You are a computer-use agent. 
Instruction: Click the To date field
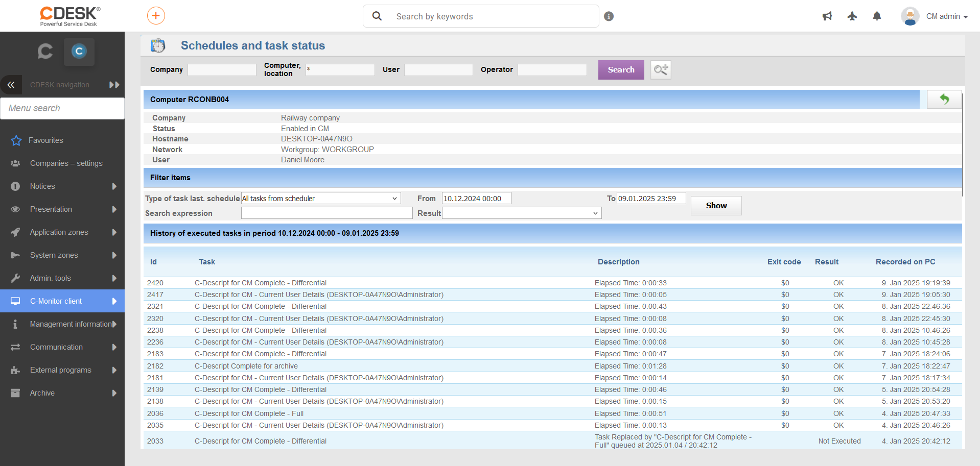(x=651, y=198)
